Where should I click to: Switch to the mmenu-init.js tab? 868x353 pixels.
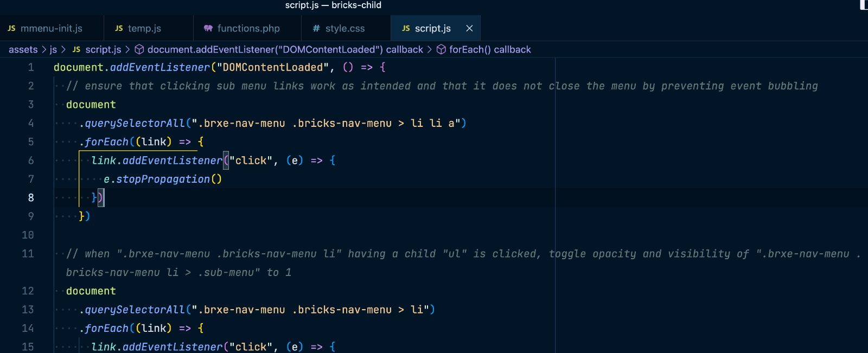pyautogui.click(x=52, y=29)
